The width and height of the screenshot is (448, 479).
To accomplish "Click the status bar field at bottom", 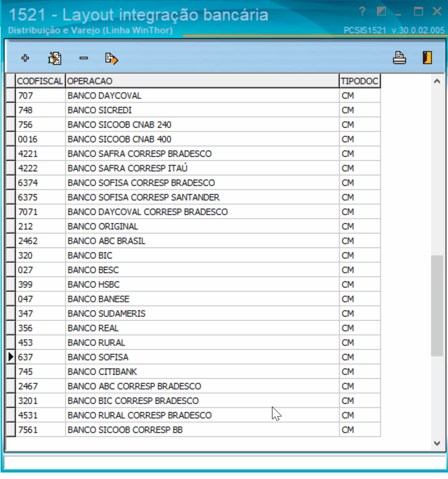I will pos(225,462).
